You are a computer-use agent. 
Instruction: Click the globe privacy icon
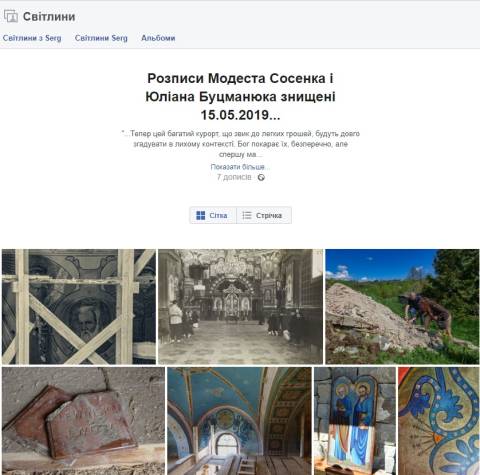tap(261, 177)
